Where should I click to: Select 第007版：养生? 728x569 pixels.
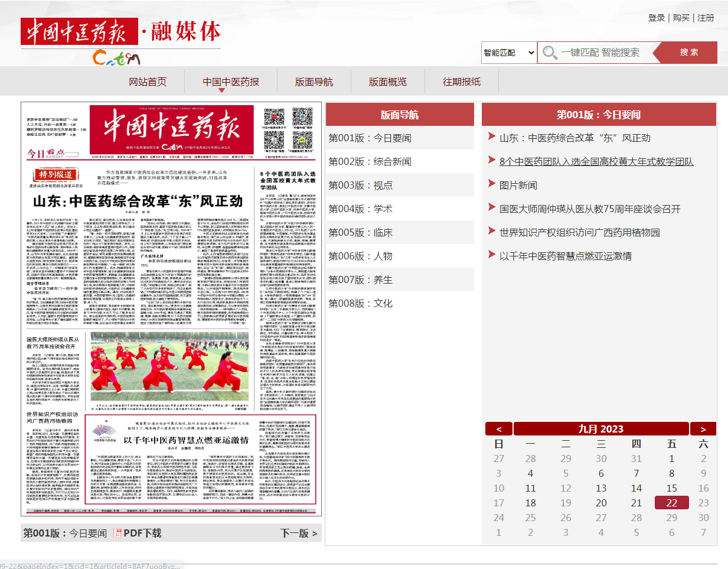(x=361, y=279)
